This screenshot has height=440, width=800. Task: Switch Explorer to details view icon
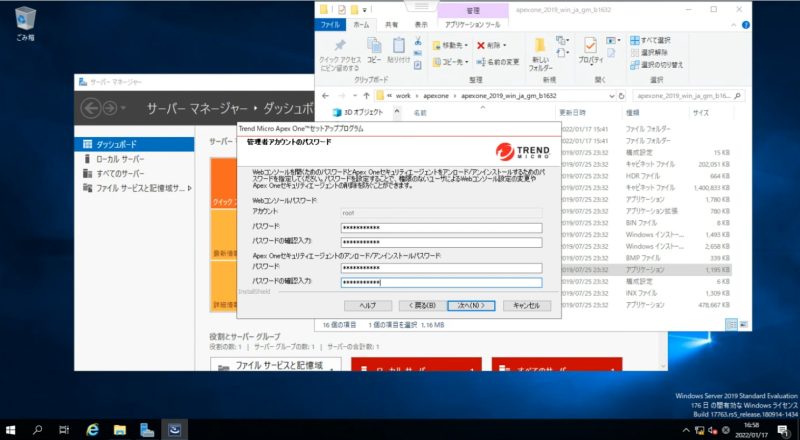[732, 325]
